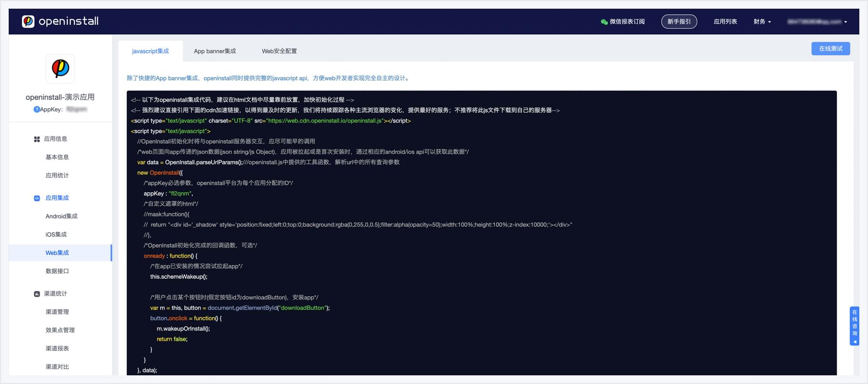Click the 应用信息 section header
This screenshot has height=384, width=868.
(x=55, y=139)
